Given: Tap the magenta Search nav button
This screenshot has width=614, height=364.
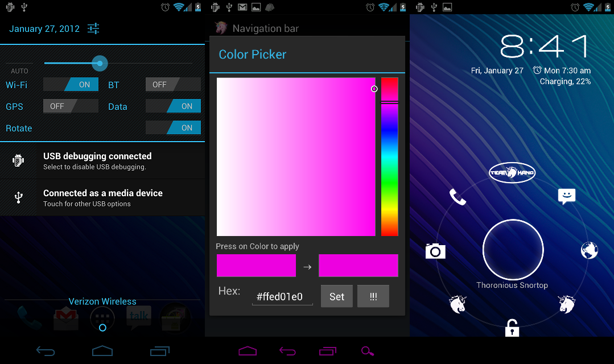Looking at the screenshot, I should [x=367, y=351].
